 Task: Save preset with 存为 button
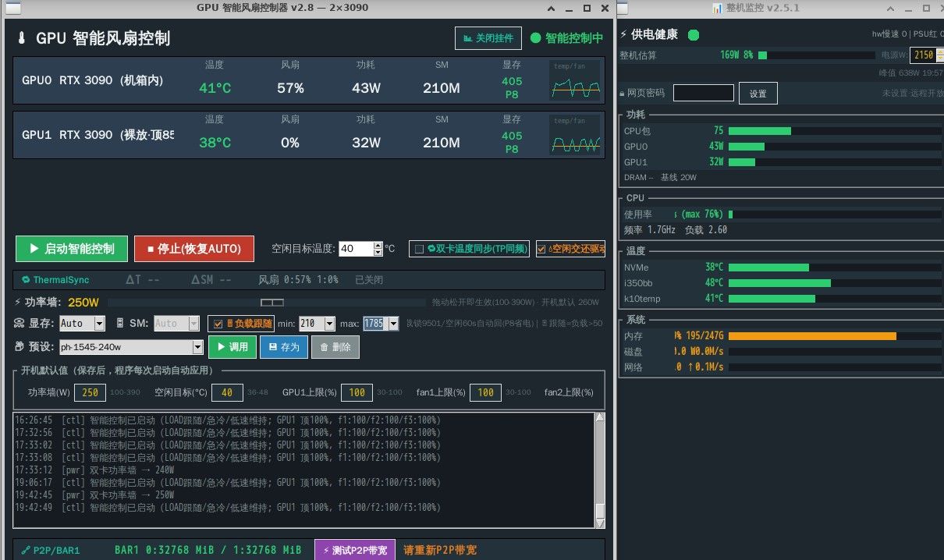point(284,347)
